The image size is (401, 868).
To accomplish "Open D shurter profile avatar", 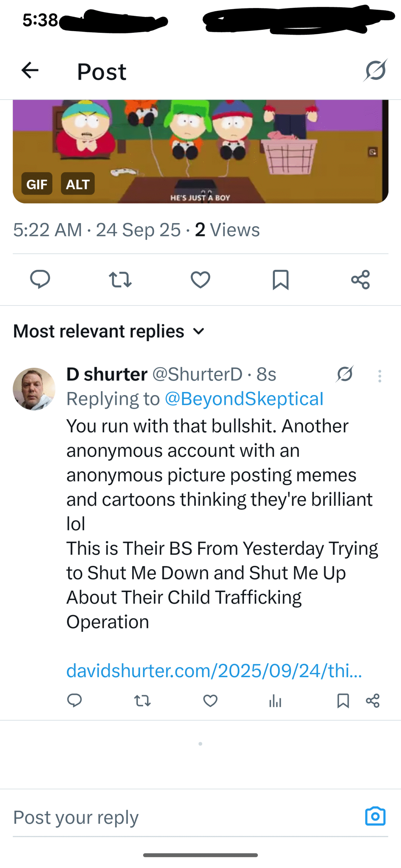I will click(x=34, y=389).
